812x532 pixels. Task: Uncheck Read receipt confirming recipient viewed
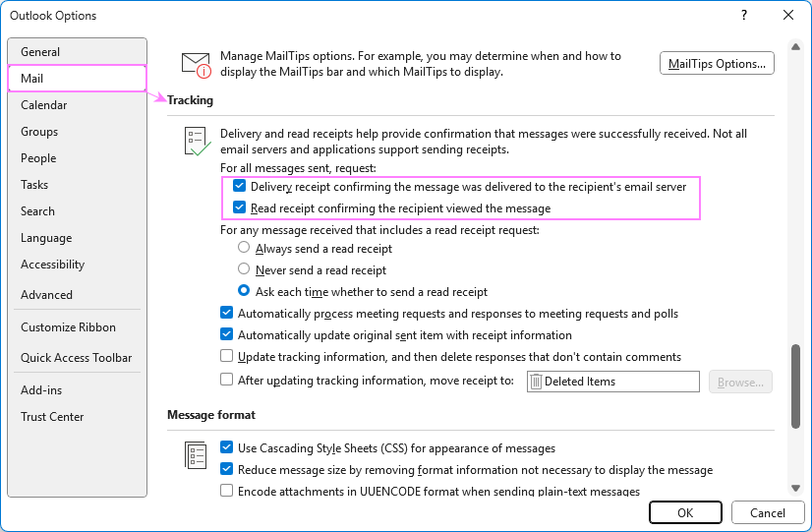pyautogui.click(x=239, y=207)
